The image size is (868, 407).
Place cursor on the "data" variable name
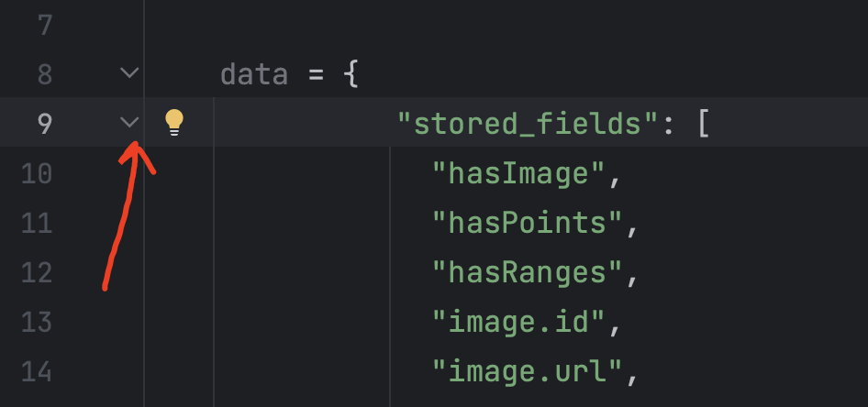(254, 73)
